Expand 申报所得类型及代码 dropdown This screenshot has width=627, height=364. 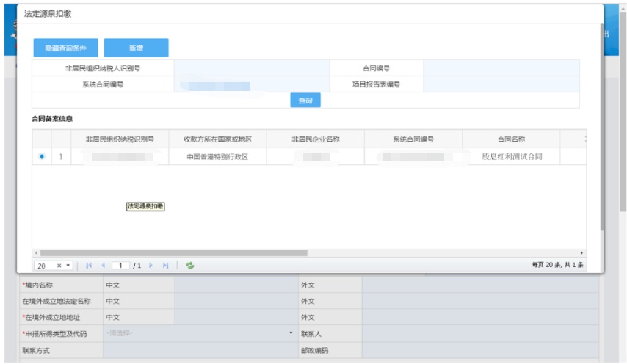(x=291, y=333)
